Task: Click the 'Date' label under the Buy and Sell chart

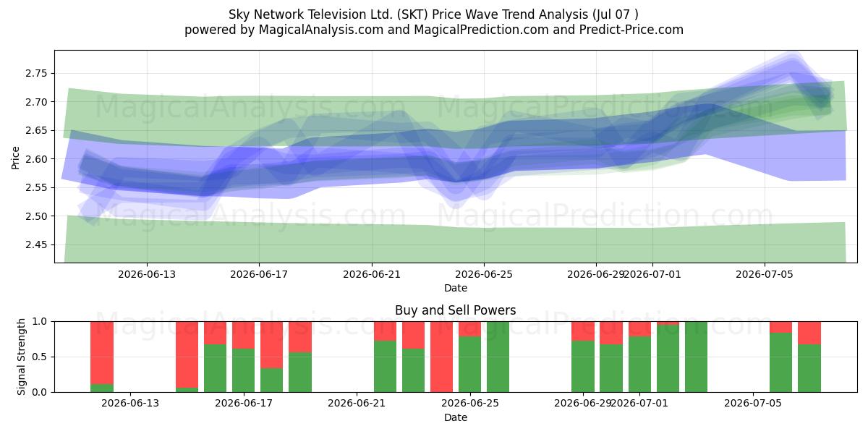Action: [456, 417]
